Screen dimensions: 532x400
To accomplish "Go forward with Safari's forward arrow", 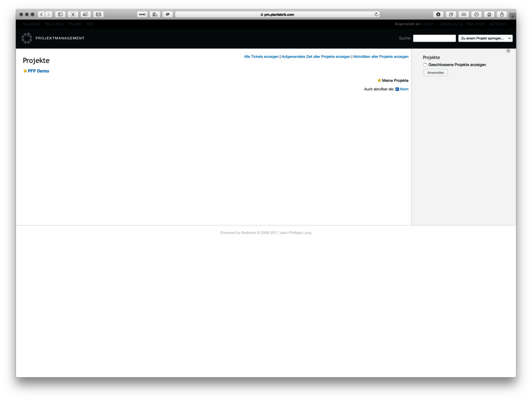I will point(49,15).
